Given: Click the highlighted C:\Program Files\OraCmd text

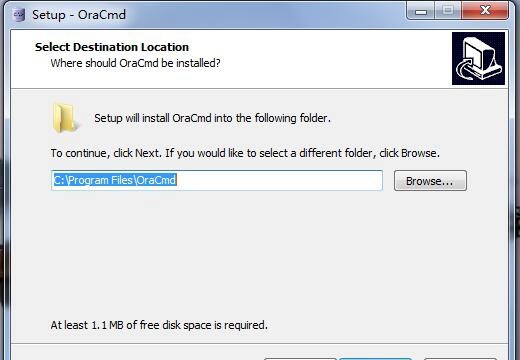Looking at the screenshot, I should tap(115, 180).
